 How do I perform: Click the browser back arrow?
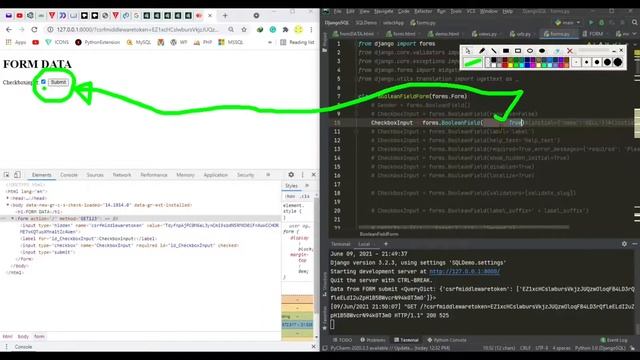(x=9, y=29)
